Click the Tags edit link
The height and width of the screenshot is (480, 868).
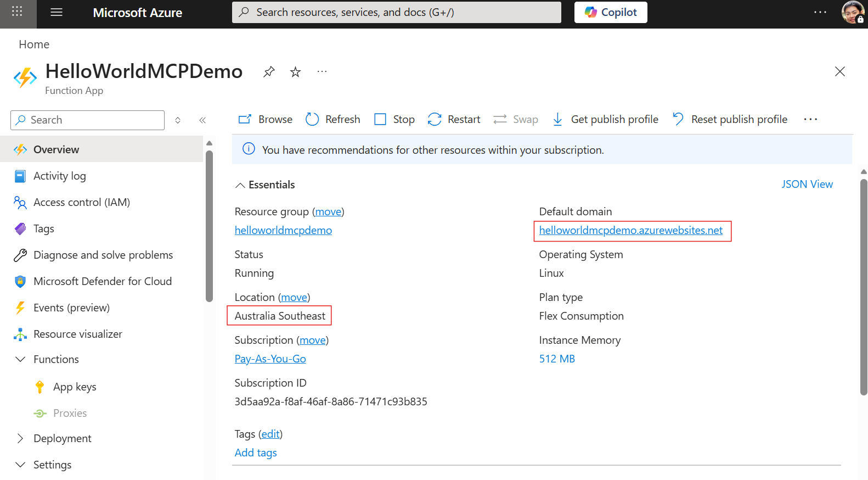pyautogui.click(x=270, y=434)
